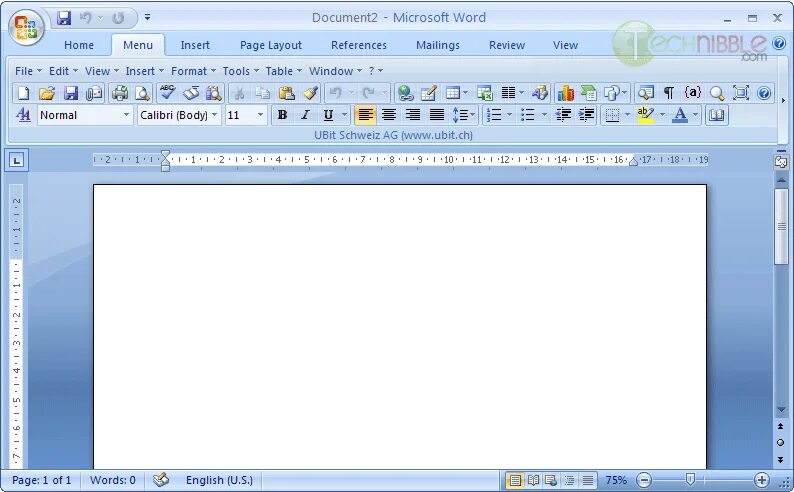
Task: Click the round Office button
Action: [26, 27]
